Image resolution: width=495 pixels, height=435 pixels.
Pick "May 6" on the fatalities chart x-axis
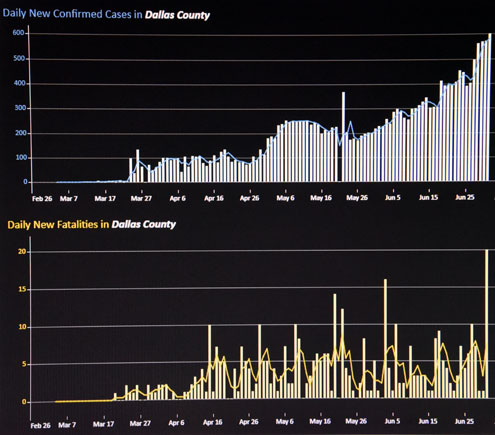[x=285, y=422]
